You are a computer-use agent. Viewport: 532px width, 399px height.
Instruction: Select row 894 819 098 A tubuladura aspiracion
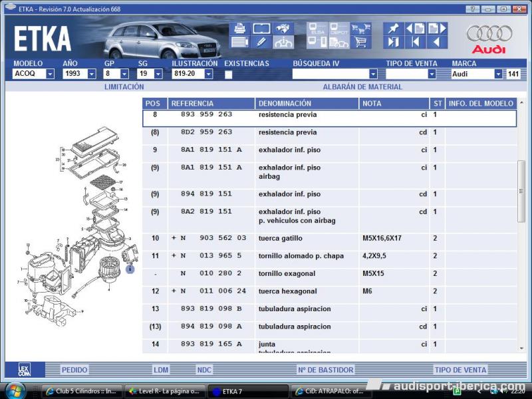click(x=329, y=330)
